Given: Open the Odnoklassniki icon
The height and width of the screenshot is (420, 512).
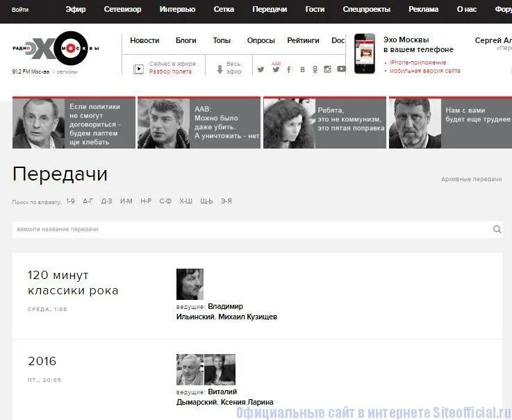Looking at the screenshot, I should [315, 69].
